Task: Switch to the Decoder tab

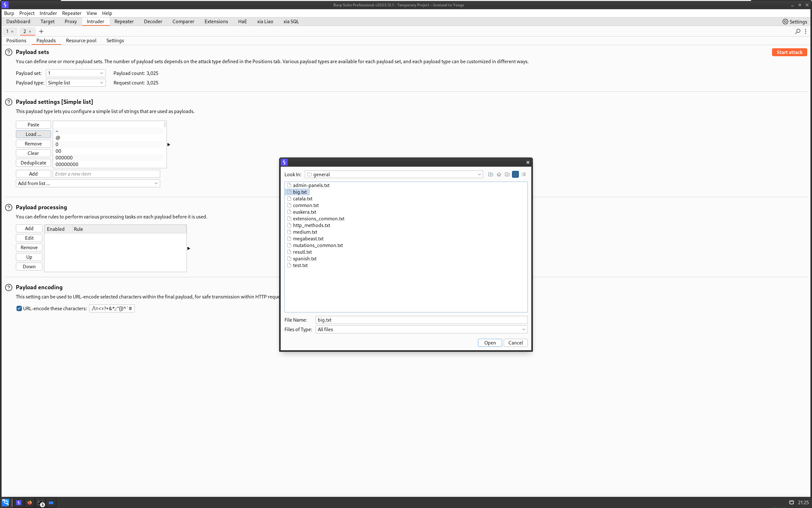Action: [x=153, y=22]
